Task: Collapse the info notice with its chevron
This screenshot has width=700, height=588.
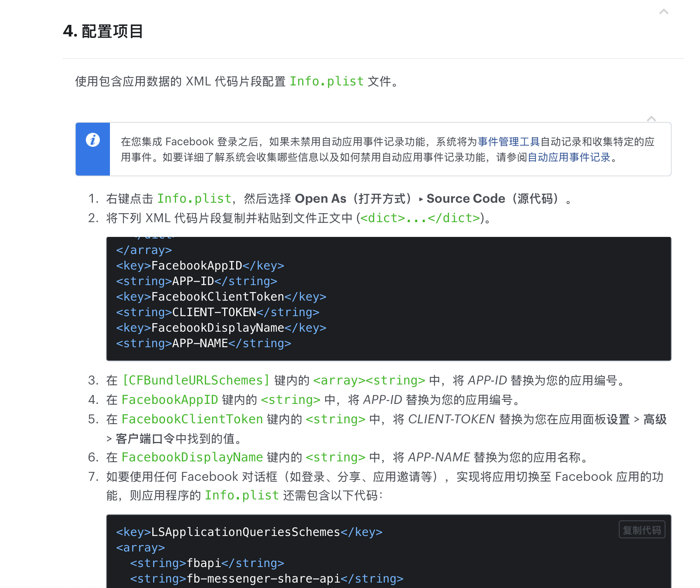Action: 651,118
